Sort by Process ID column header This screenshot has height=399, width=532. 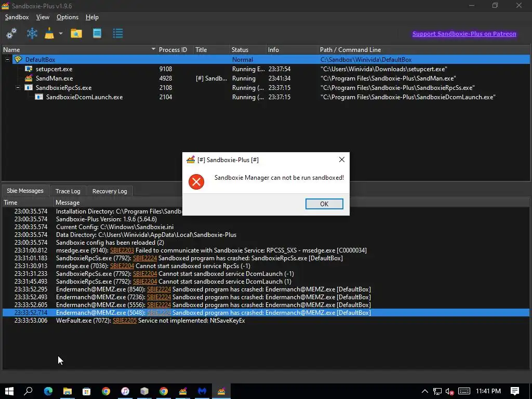point(175,49)
